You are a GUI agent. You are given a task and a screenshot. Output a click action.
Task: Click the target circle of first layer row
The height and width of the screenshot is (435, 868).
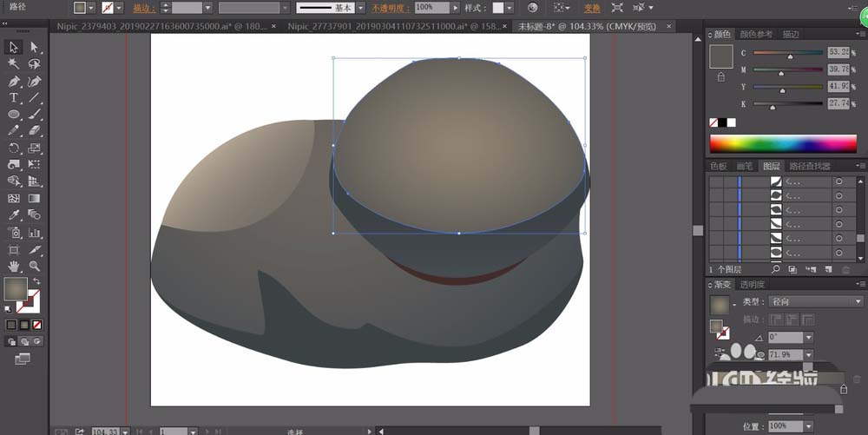coord(838,182)
